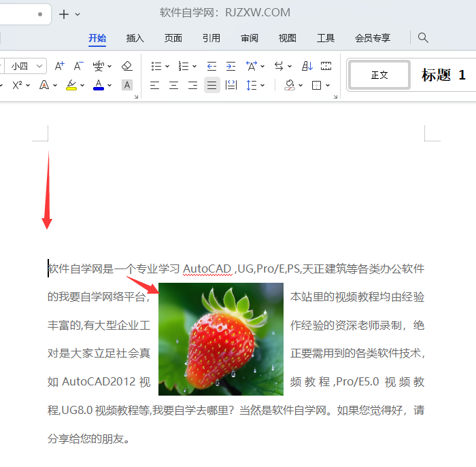Expand the highlight color dropdown arrow
This screenshot has width=476, height=467.
coord(82,86)
